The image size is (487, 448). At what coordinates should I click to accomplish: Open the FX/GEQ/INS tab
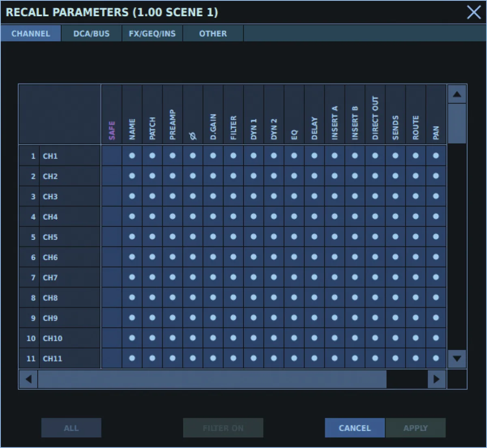(x=152, y=34)
